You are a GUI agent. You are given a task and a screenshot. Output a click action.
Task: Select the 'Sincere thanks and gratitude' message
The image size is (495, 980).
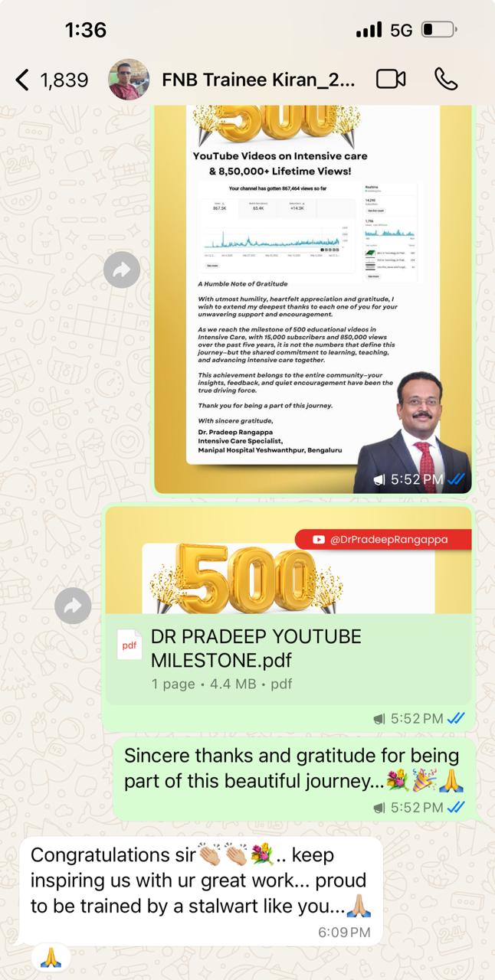click(x=294, y=779)
